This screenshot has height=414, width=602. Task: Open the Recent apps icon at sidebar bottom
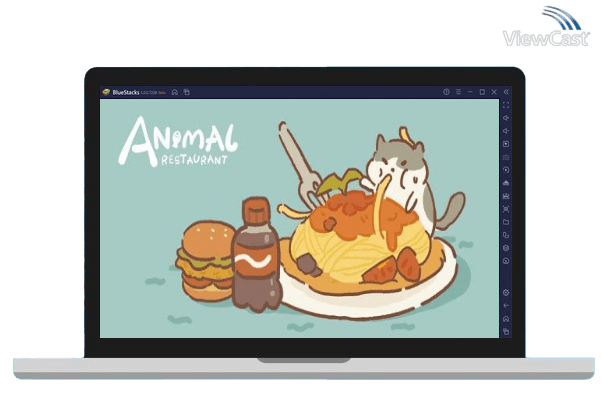pyautogui.click(x=506, y=331)
